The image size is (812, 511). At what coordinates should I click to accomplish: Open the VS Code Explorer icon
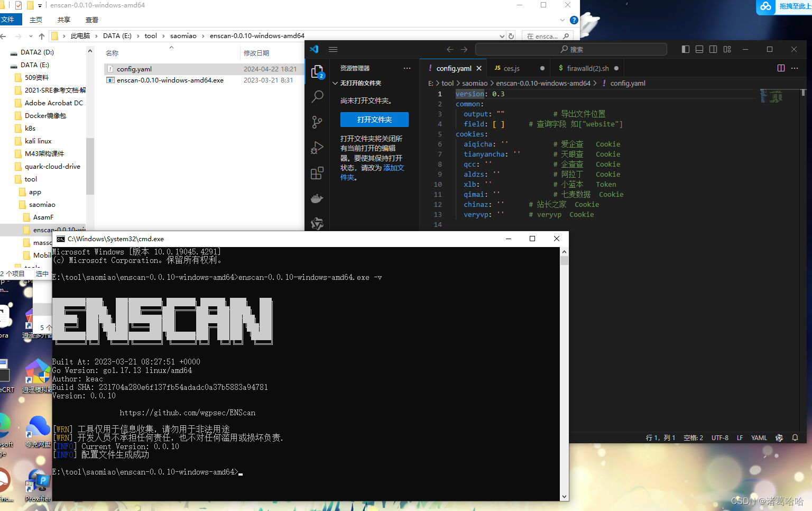tap(317, 71)
